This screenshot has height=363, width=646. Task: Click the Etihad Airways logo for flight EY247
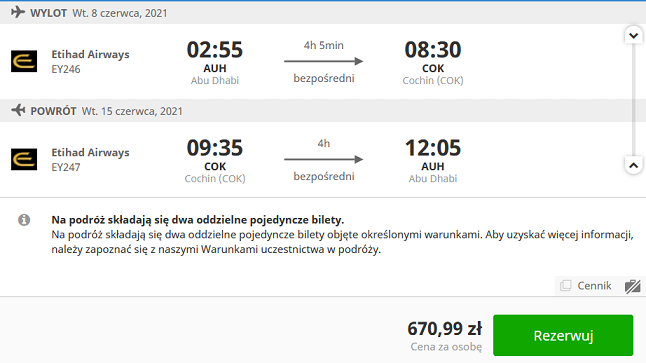coord(24,159)
